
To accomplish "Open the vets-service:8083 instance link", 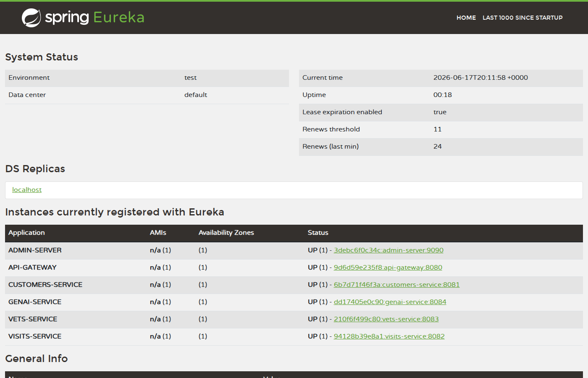I will [386, 319].
